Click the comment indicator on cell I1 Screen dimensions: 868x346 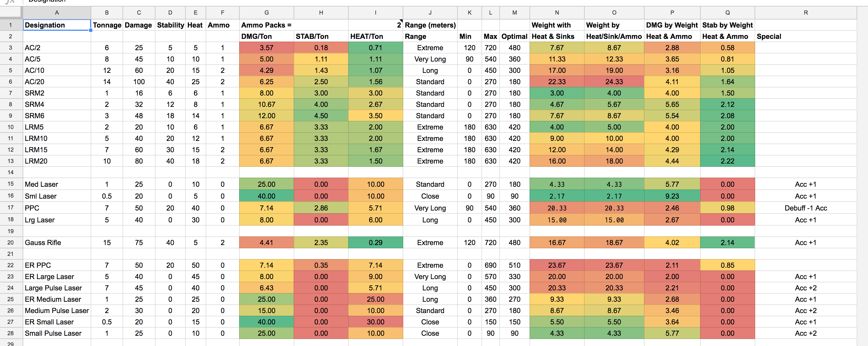pos(401,21)
